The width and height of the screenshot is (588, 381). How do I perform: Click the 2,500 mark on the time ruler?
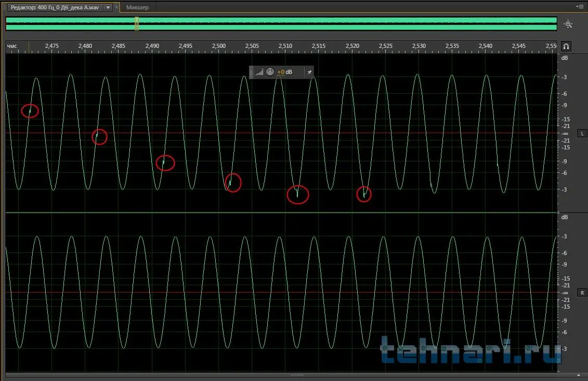tap(219, 46)
